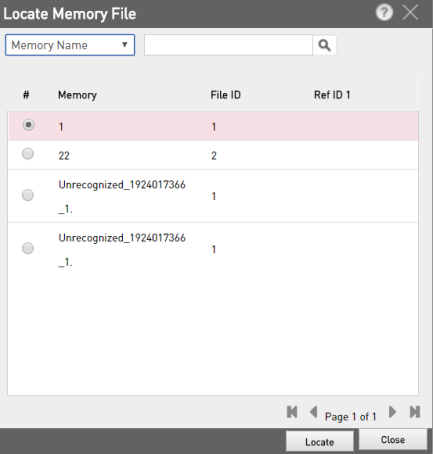Go to first page arrow icon
The height and width of the screenshot is (454, 433).
292,412
